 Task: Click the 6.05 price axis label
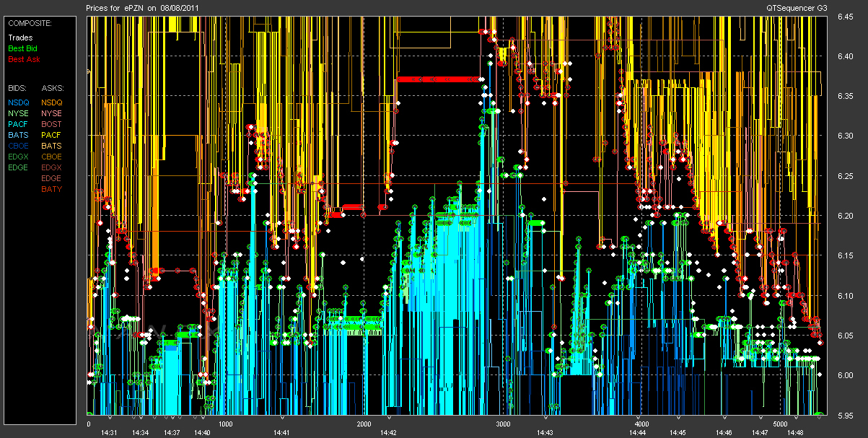tap(845, 335)
